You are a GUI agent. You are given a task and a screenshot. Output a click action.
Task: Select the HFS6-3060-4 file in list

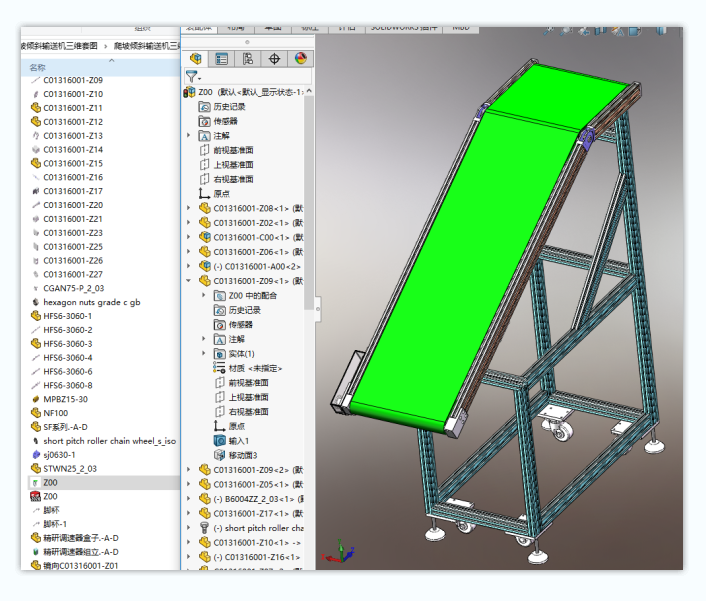[x=67, y=357]
